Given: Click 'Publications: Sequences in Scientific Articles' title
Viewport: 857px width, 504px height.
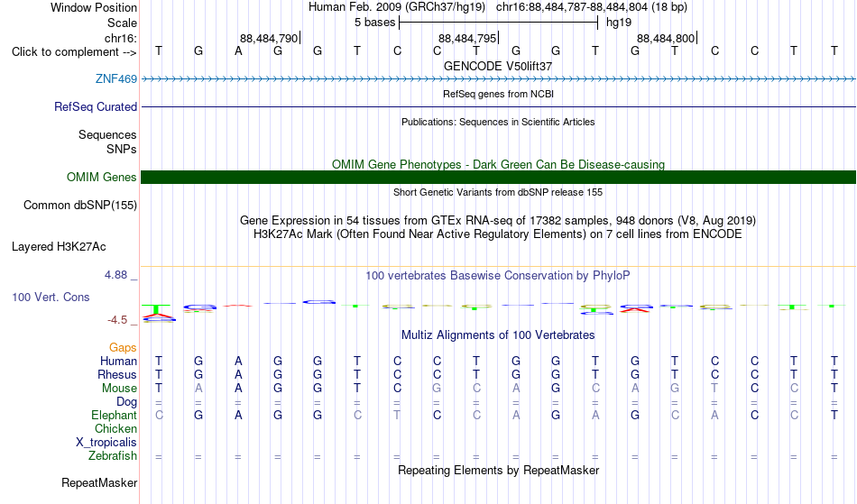Looking at the screenshot, I should pyautogui.click(x=498, y=122).
